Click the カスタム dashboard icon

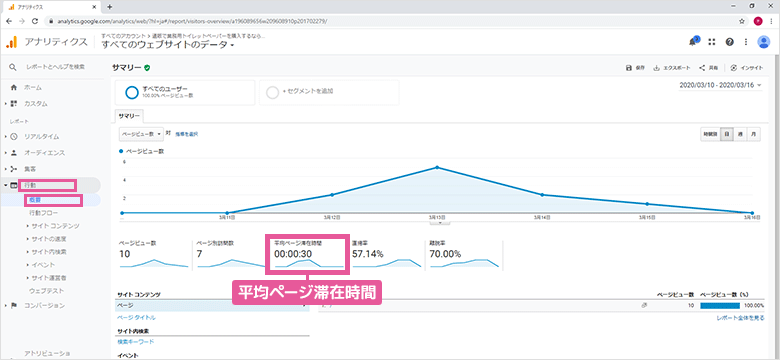coord(14,104)
